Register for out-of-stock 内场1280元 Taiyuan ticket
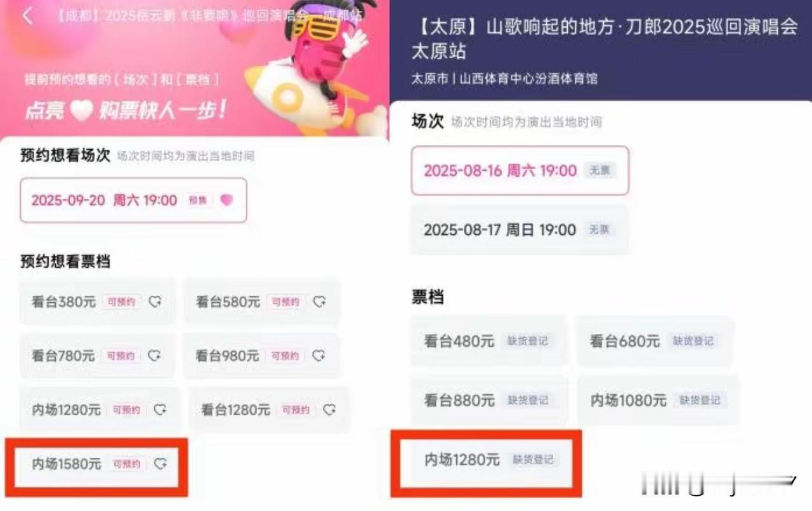 click(x=488, y=460)
